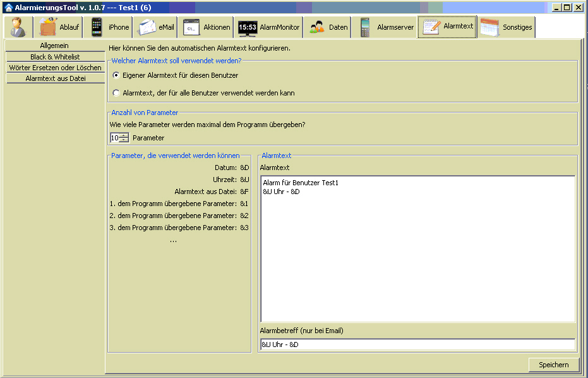Decrease the Parameter count with down arrow
Viewport: 588px width, 378px height.
tap(124, 140)
